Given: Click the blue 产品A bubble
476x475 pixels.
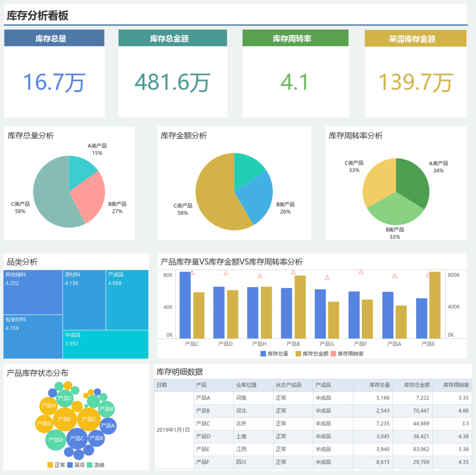Looking at the screenshot, I should [x=108, y=426].
